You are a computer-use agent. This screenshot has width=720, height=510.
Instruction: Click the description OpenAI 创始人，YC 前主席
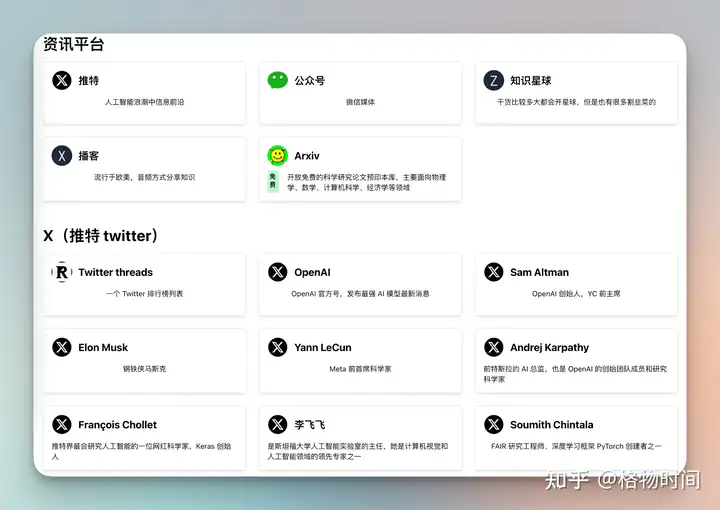(x=576, y=294)
